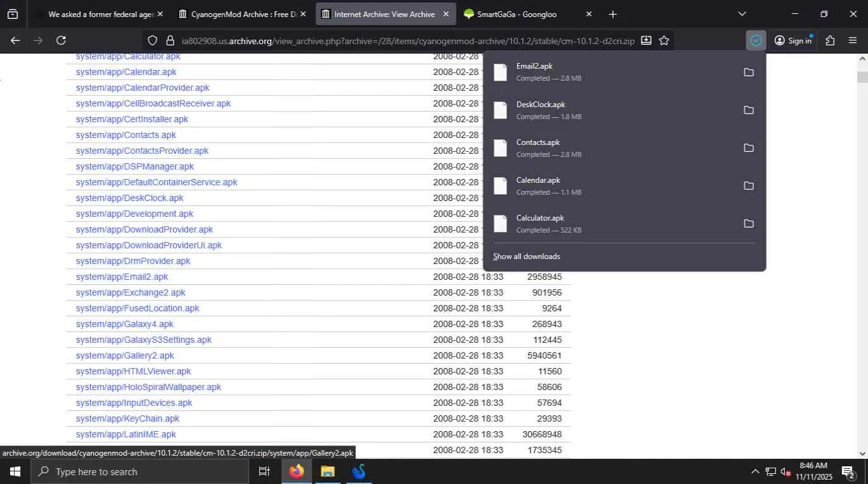Click the file size 2958945 for Email2.apk
This screenshot has width=868, height=484.
(x=544, y=277)
